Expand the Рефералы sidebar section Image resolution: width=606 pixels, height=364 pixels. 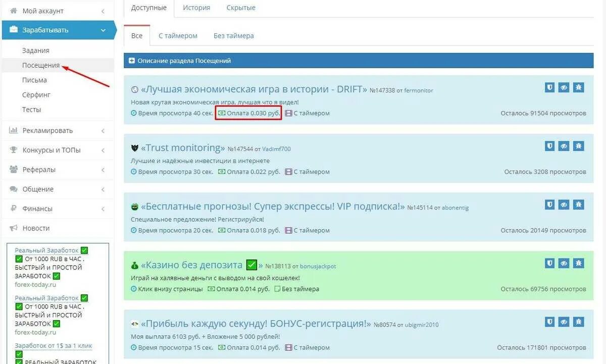tap(58, 170)
